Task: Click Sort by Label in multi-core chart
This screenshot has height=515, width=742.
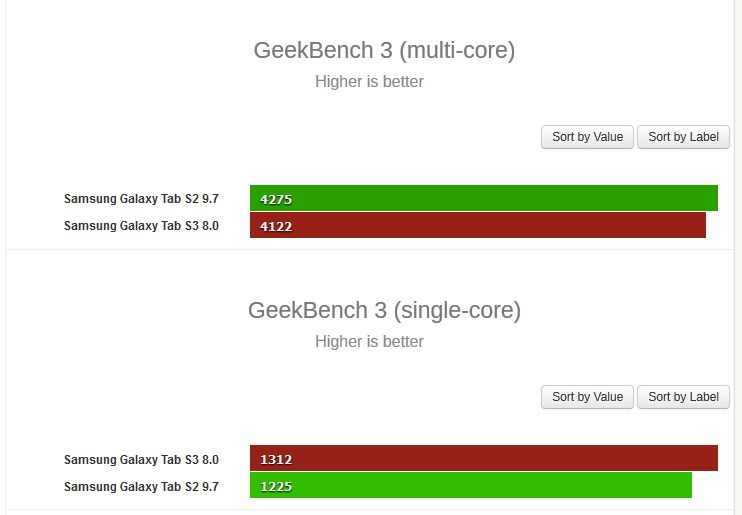Action: 683,137
